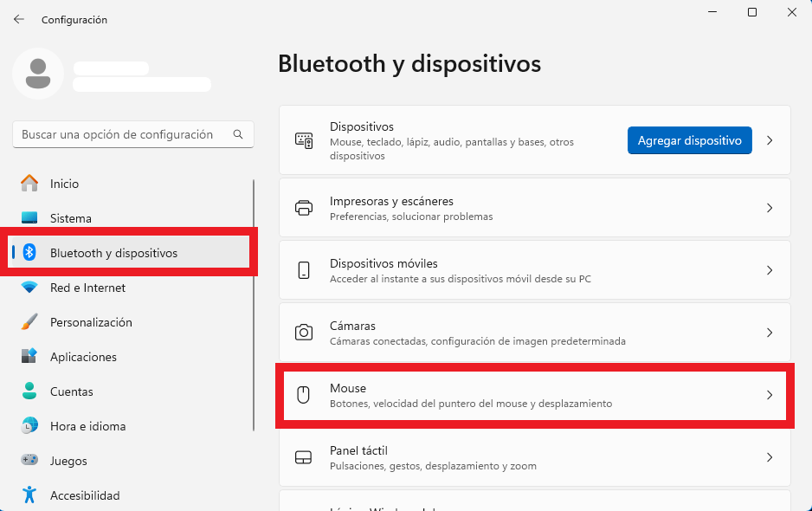Image resolution: width=812 pixels, height=511 pixels.
Task: Click the Dispositivos keyboard icon
Action: pos(304,140)
